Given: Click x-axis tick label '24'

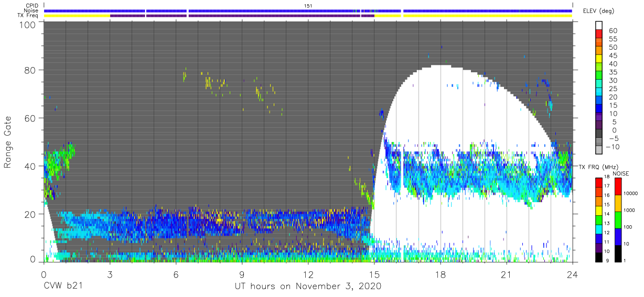Looking at the screenshot, I should (572, 274).
